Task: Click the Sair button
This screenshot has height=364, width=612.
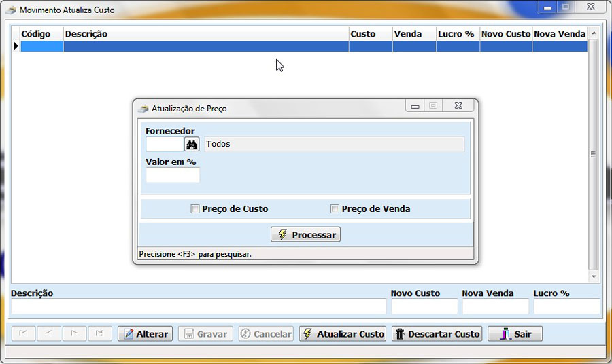Action: [515, 333]
